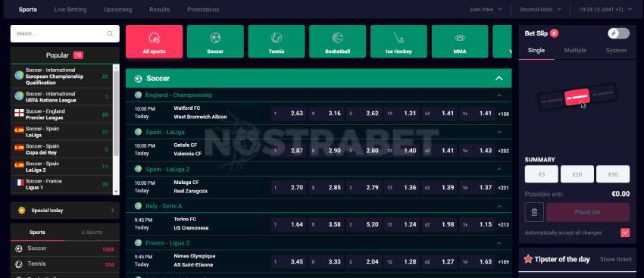
Task: Open the Soccer category tile
Action: coord(215,42)
